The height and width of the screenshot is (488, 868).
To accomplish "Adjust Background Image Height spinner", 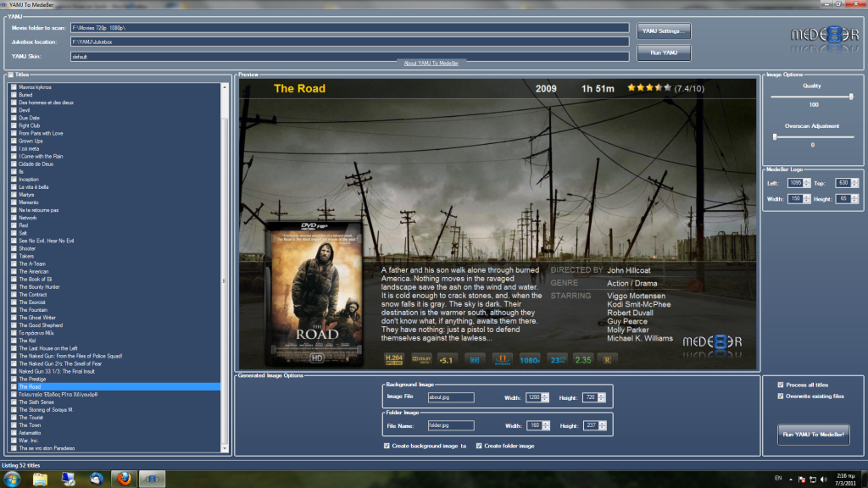I will [602, 397].
